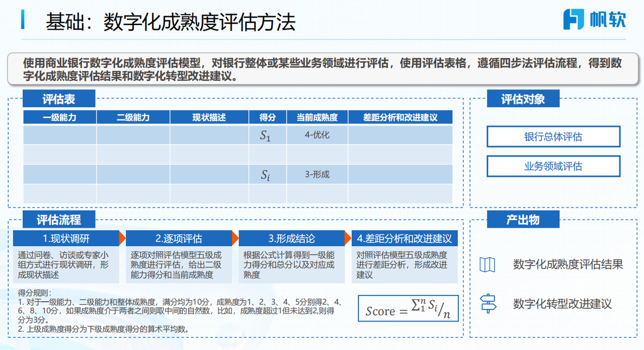Select step 2.逐项评估 header
This screenshot has height=350, width=644.
(x=179, y=238)
